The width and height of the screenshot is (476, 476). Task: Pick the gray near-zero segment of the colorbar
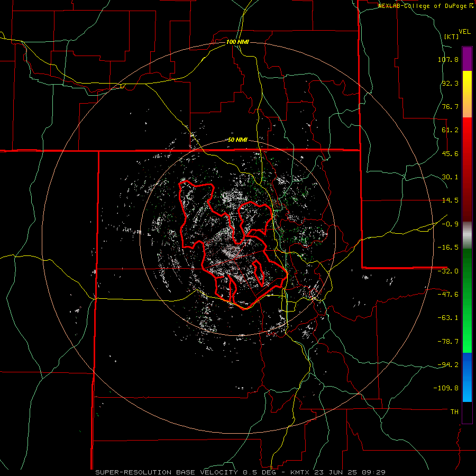[467, 235]
